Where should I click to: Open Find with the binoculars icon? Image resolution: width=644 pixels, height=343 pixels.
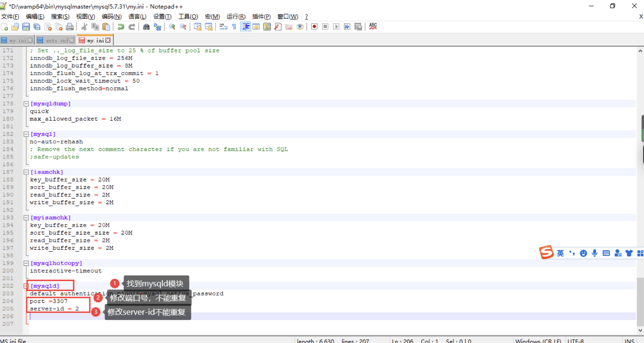pos(146,27)
